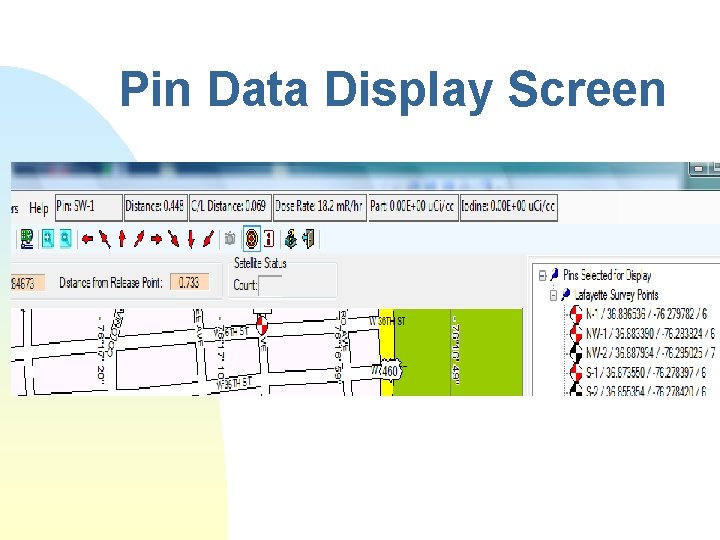Click the Dose Rate 18.2 mR/hr field
720x540 pixels.
(x=320, y=208)
